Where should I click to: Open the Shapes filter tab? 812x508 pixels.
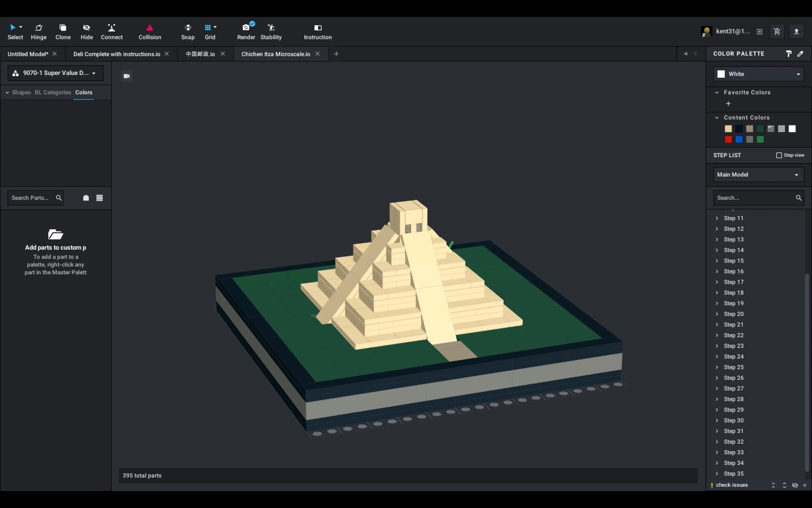(x=22, y=92)
